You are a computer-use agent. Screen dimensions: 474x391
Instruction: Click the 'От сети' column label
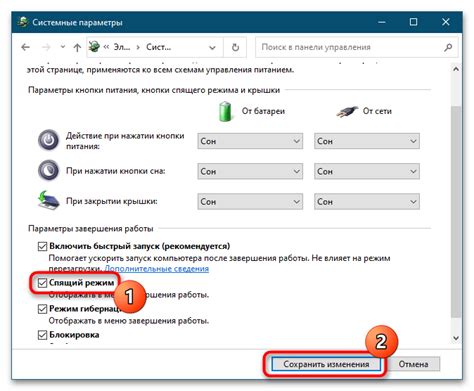point(377,111)
